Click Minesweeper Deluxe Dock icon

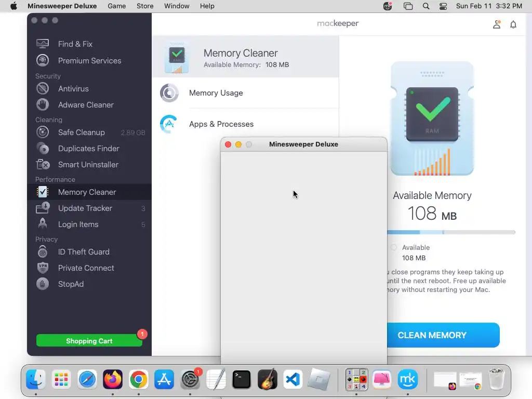click(x=356, y=379)
